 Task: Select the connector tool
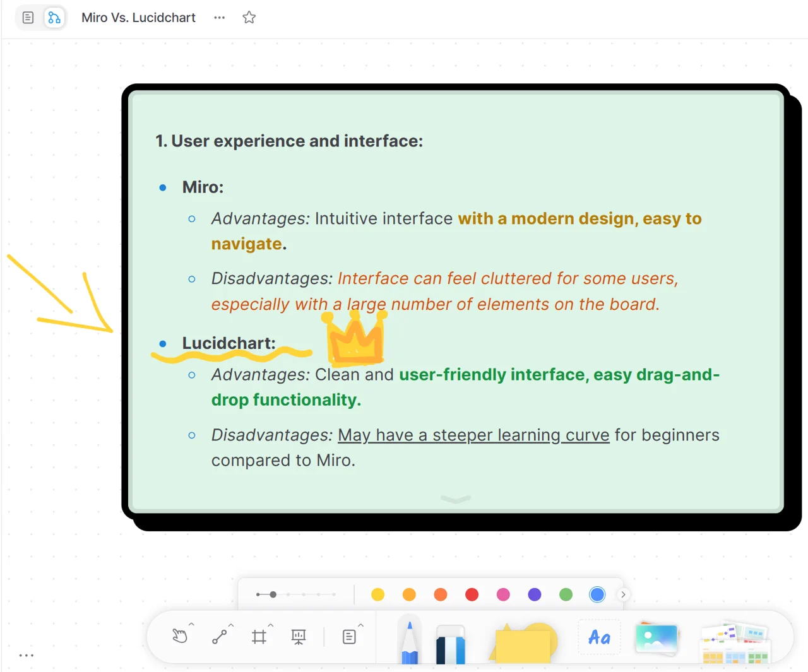[x=219, y=637]
